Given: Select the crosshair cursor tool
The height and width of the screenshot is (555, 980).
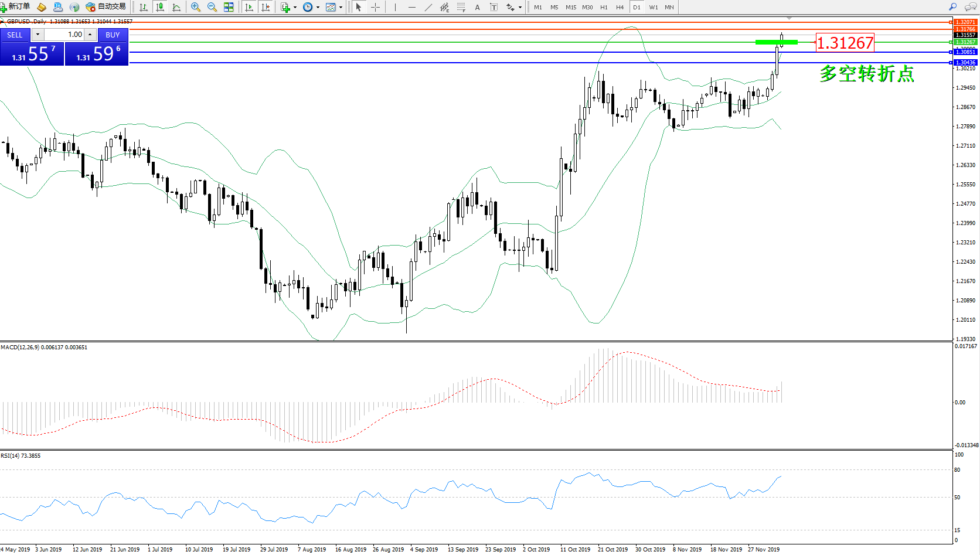Looking at the screenshot, I should point(376,7).
